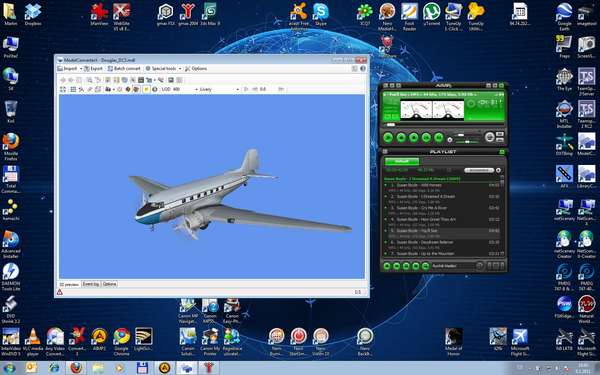Select the Total Commander desktop icon

11,179
